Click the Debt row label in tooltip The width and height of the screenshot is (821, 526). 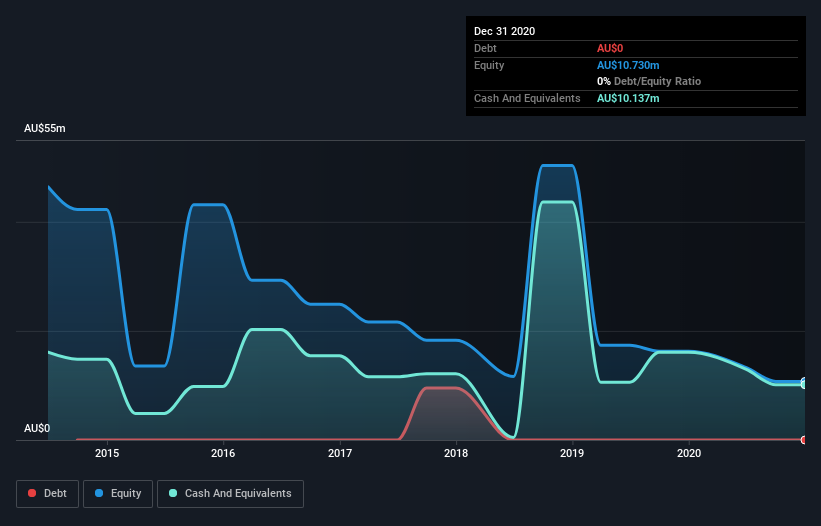pos(485,48)
